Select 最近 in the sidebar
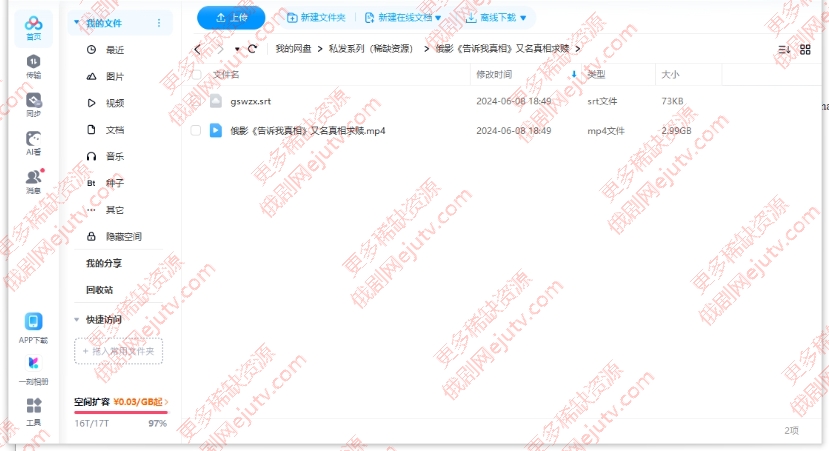Viewport: 829px width, 451px height. click(115, 50)
